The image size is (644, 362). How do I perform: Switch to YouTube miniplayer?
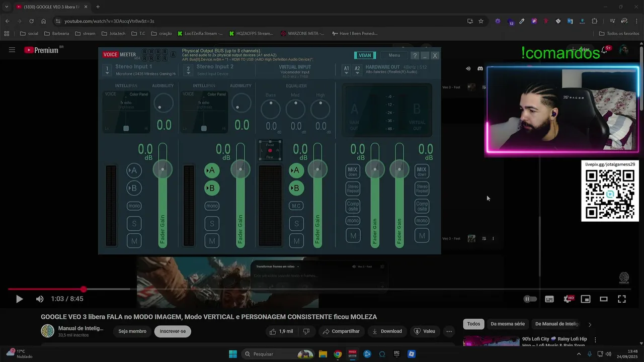click(x=586, y=299)
